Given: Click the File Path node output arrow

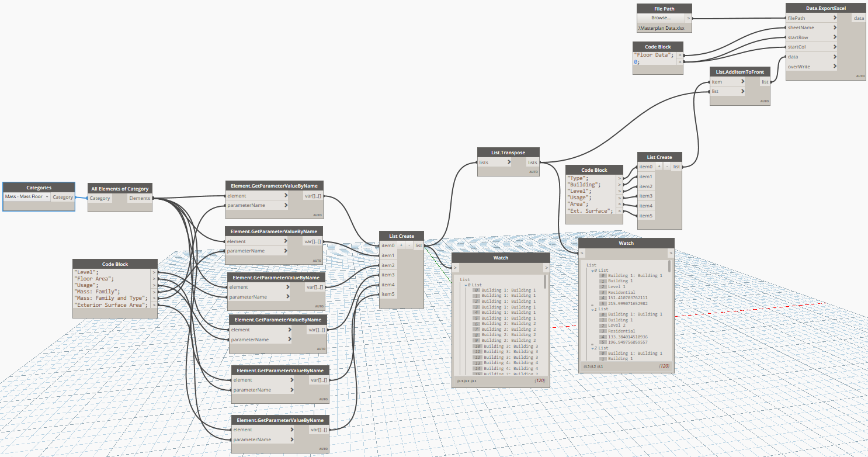Looking at the screenshot, I should pos(688,18).
